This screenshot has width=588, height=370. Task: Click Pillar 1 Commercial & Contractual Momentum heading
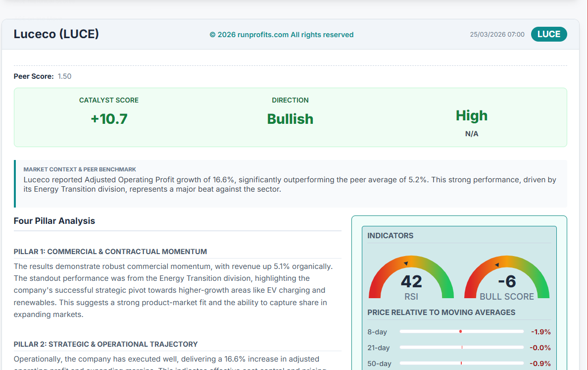pos(110,252)
